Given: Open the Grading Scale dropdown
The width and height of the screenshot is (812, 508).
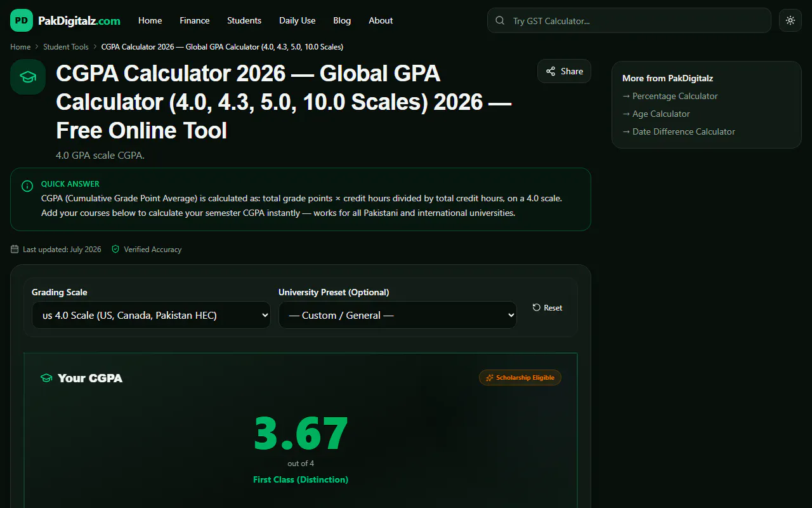Looking at the screenshot, I should [x=152, y=315].
